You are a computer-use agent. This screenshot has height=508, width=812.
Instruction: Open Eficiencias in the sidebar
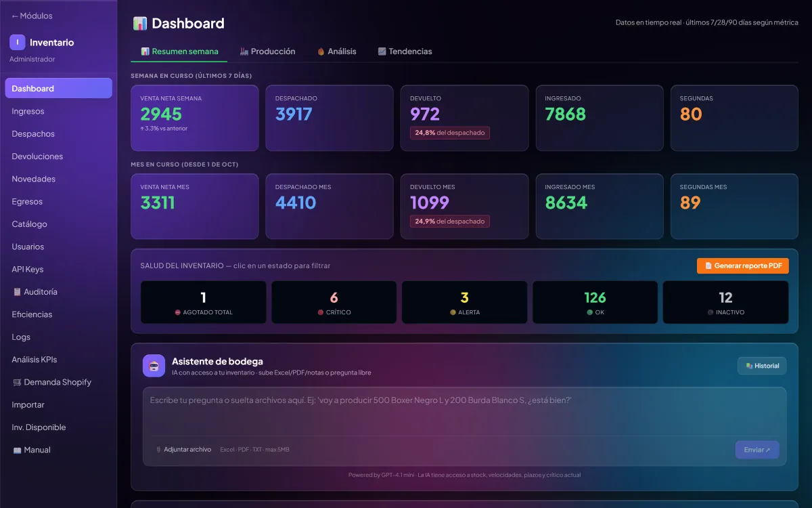[58, 314]
